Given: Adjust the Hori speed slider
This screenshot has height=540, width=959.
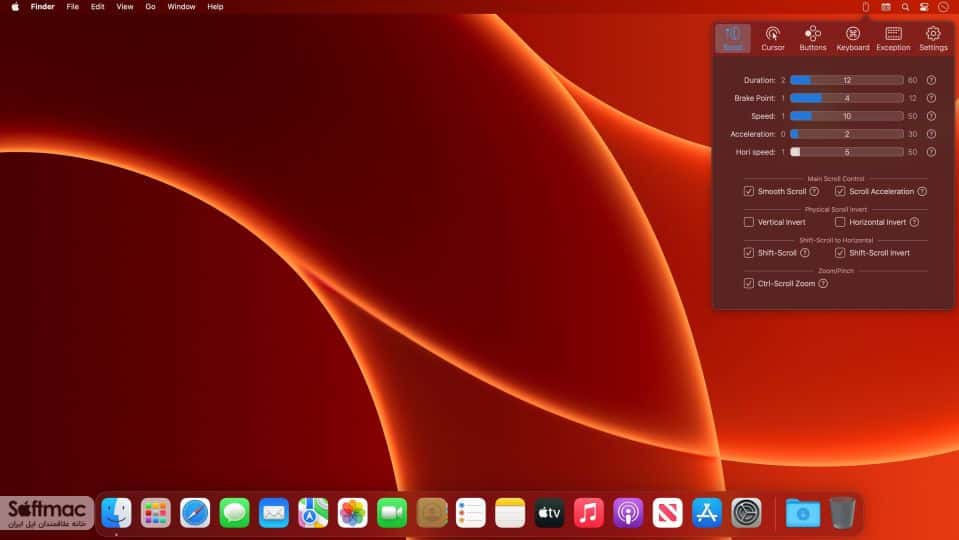Looking at the screenshot, I should pos(846,152).
